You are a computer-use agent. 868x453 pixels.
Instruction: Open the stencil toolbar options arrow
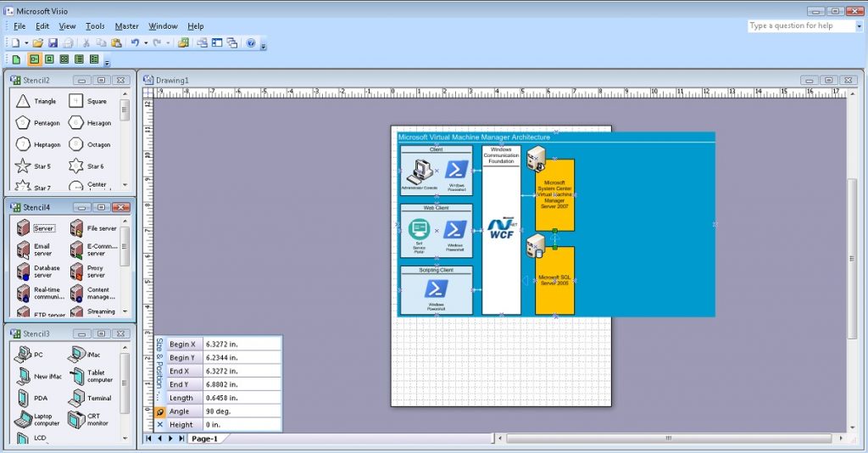(x=107, y=62)
